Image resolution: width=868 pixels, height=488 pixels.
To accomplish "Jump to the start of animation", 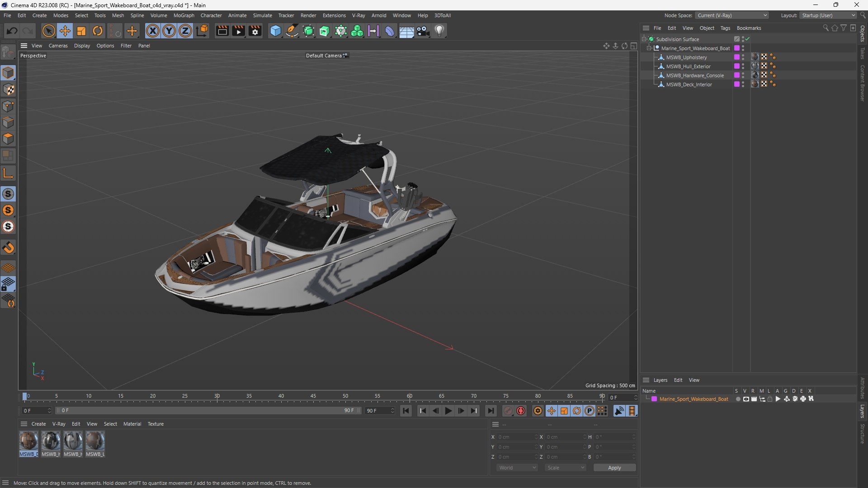I will point(406,411).
